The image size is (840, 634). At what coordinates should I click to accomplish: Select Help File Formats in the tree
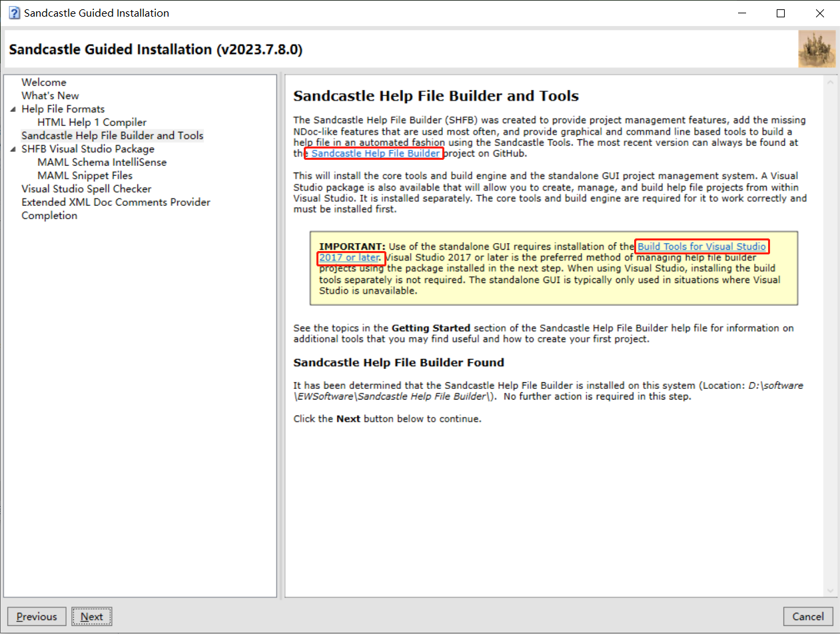point(63,109)
